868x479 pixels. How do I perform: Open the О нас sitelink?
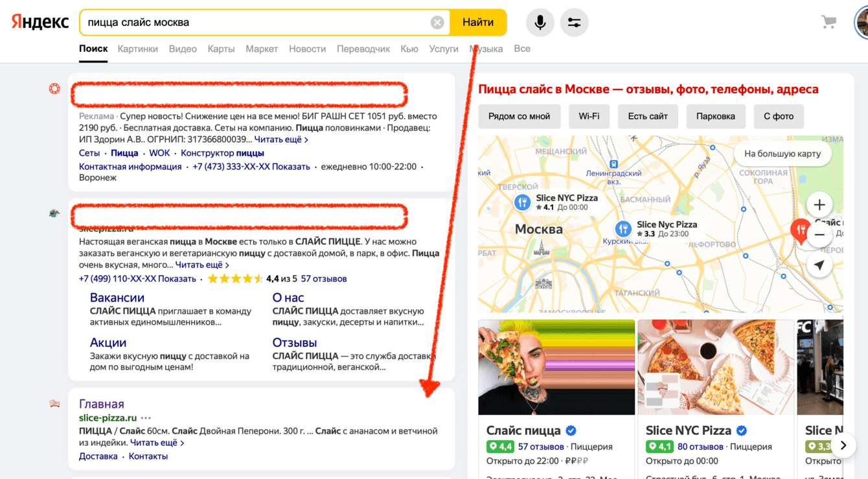click(x=288, y=298)
